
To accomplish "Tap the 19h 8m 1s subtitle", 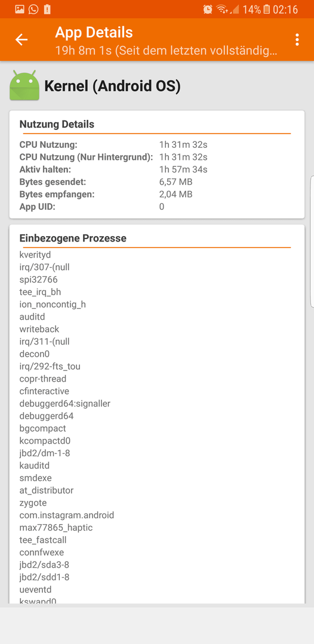I will 166,51.
